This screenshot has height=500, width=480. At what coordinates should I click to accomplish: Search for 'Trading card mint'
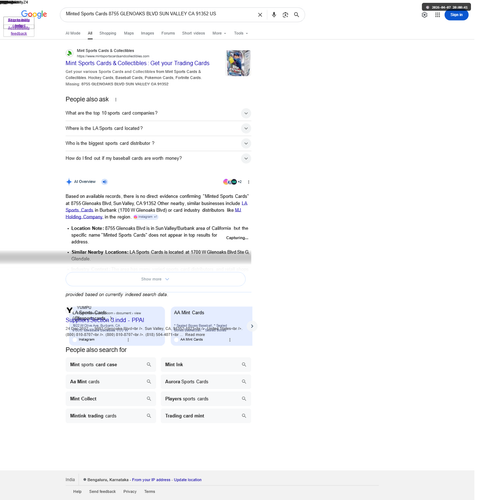tap(206, 416)
